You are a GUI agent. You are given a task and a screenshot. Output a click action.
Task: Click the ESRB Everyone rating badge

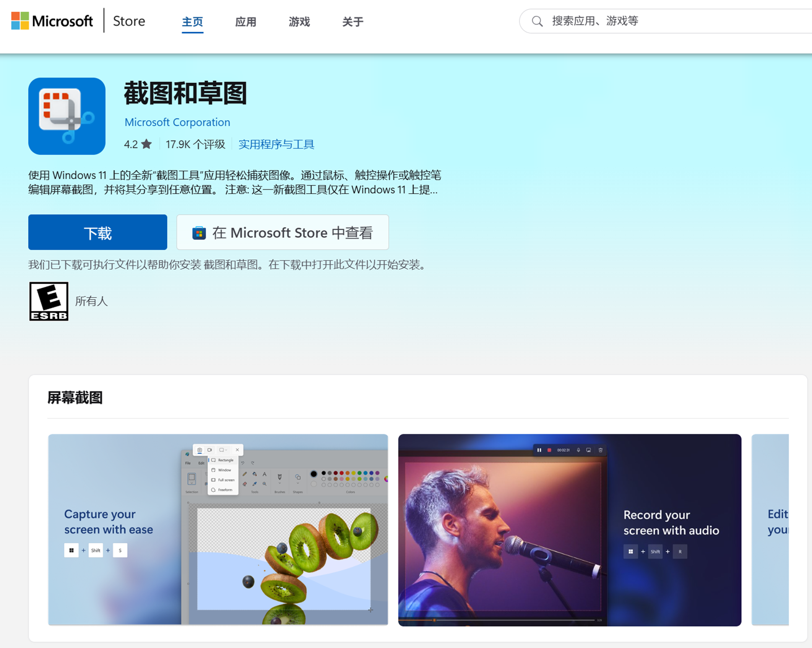click(x=49, y=301)
